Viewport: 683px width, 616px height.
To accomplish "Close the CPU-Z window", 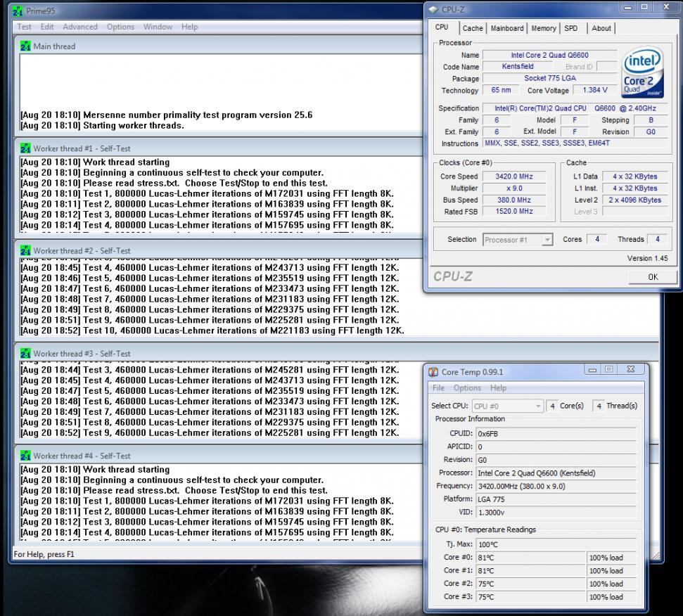I will [x=666, y=7].
